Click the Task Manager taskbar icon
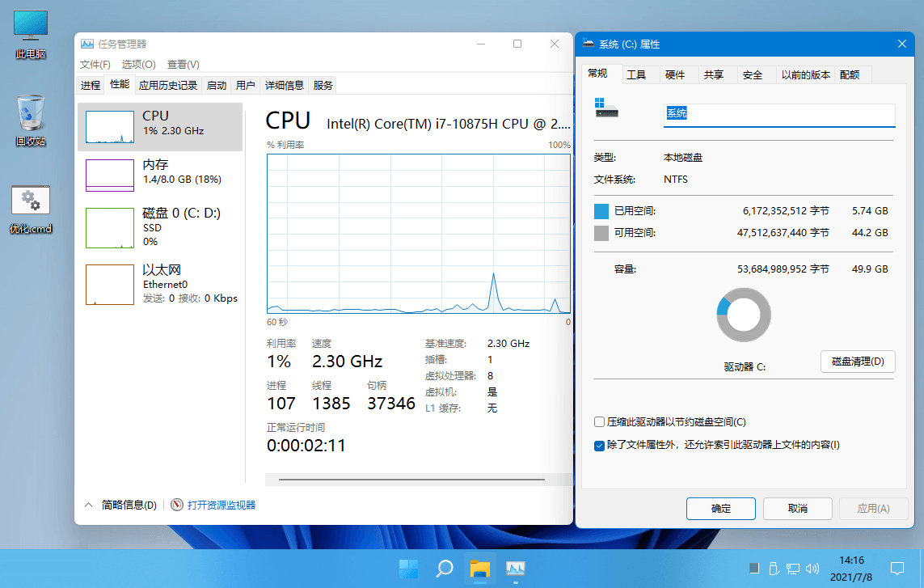This screenshot has width=924, height=588. pos(516,569)
